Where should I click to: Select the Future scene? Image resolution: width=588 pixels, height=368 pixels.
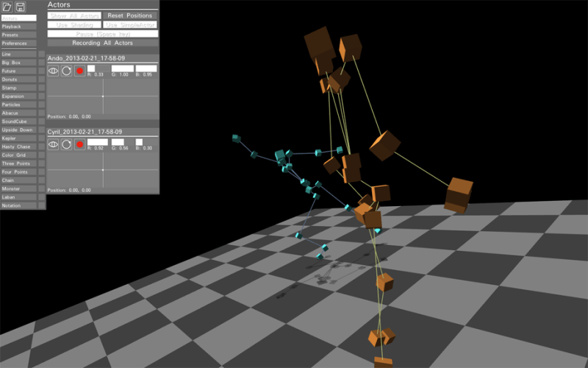point(19,71)
